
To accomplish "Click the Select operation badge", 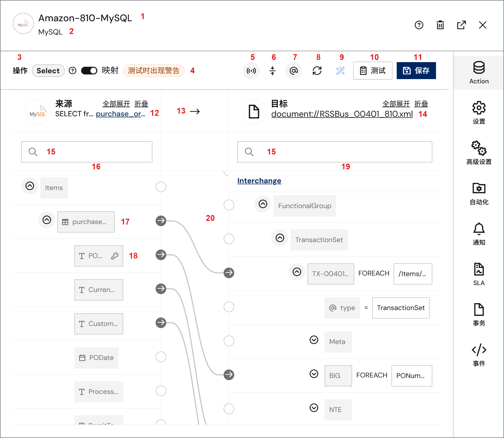I will (x=48, y=71).
